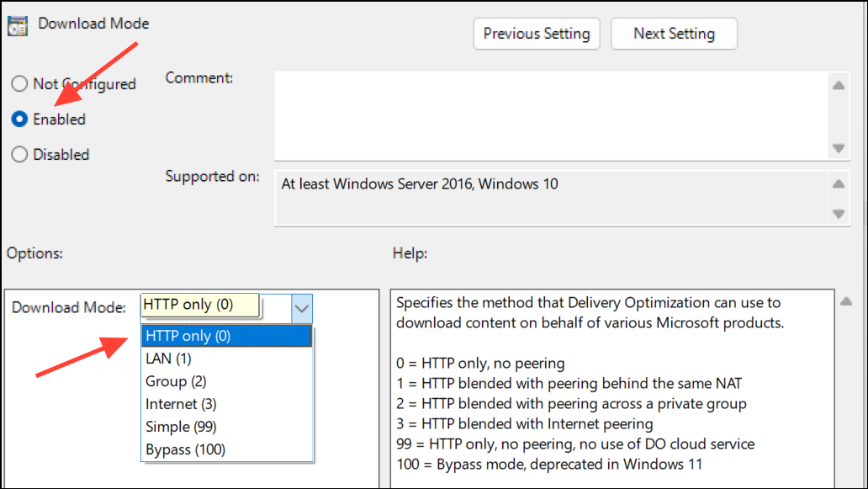Go to Next Setting
868x489 pixels.
click(674, 34)
